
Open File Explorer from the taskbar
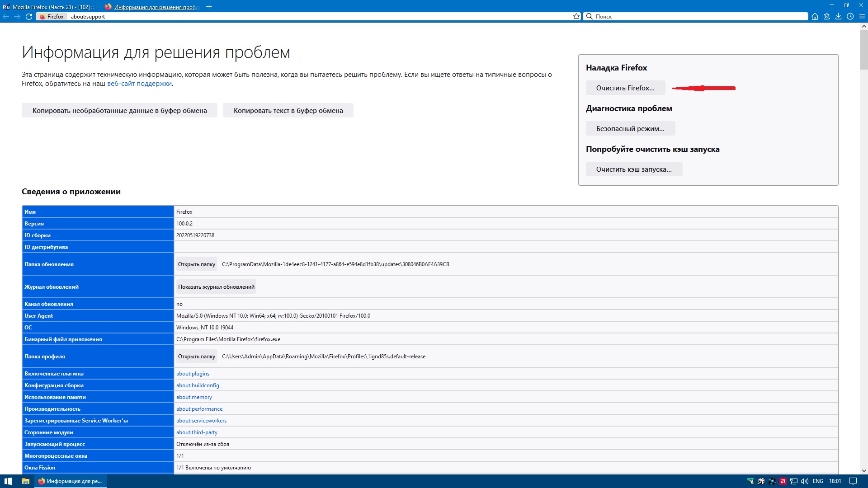click(26, 481)
